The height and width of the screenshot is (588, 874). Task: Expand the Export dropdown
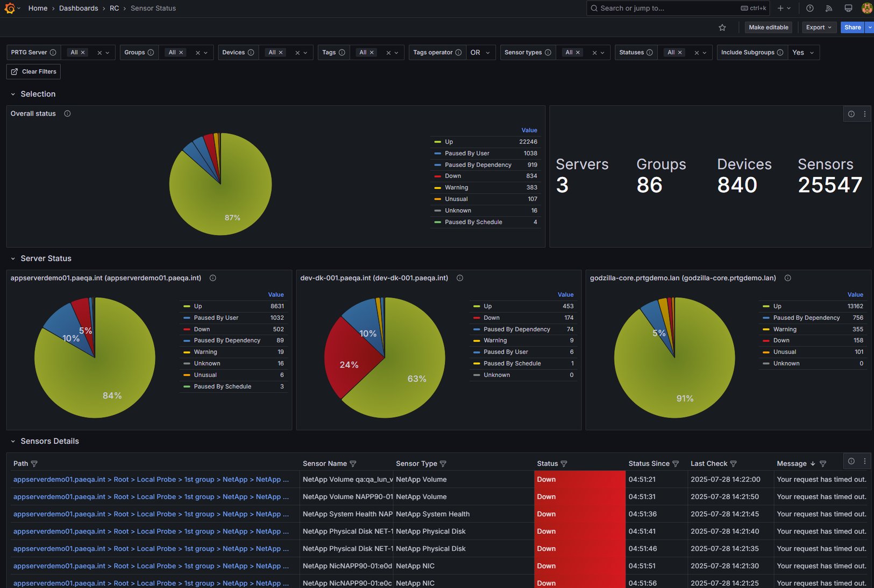(818, 27)
